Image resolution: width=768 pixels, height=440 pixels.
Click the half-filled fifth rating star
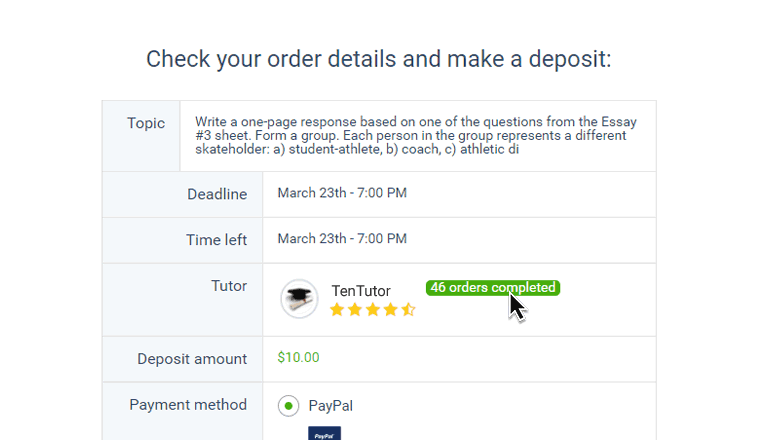tap(408, 310)
